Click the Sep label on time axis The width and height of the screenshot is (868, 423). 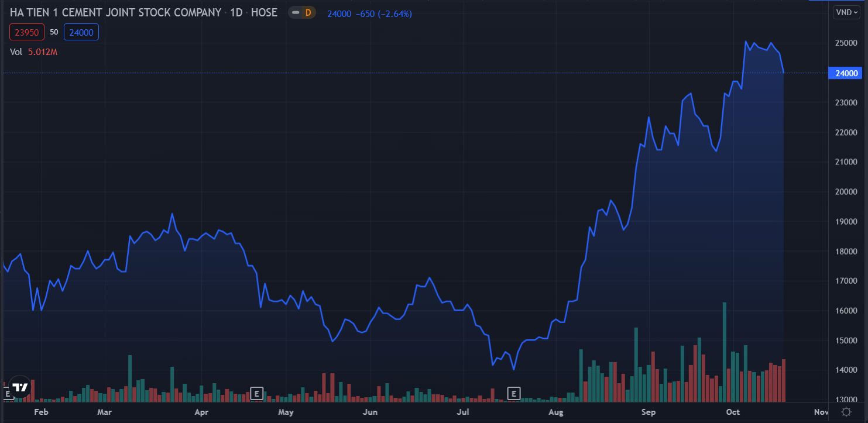[x=649, y=412]
